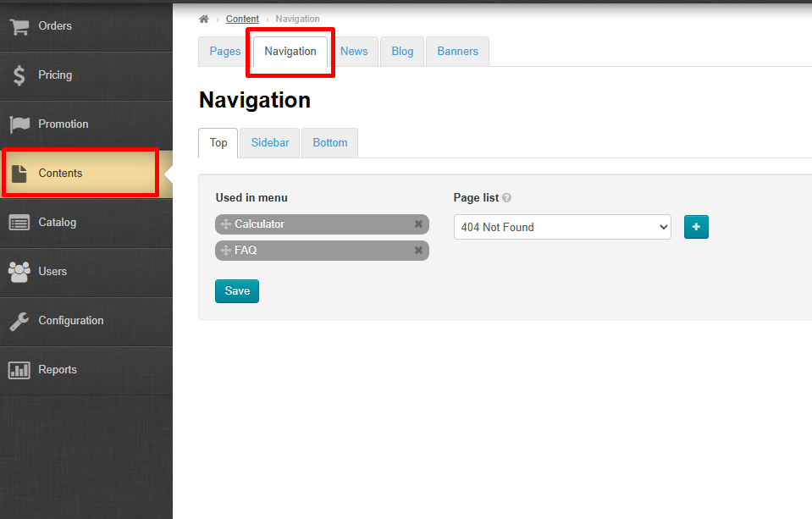Image resolution: width=812 pixels, height=519 pixels.
Task: Remove Calculator from the menu
Action: [418, 224]
